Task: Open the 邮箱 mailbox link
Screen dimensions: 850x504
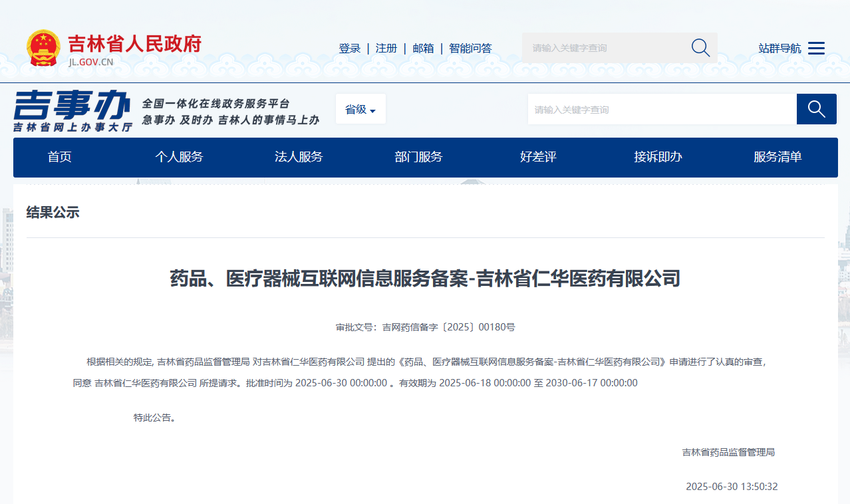Action: 423,49
